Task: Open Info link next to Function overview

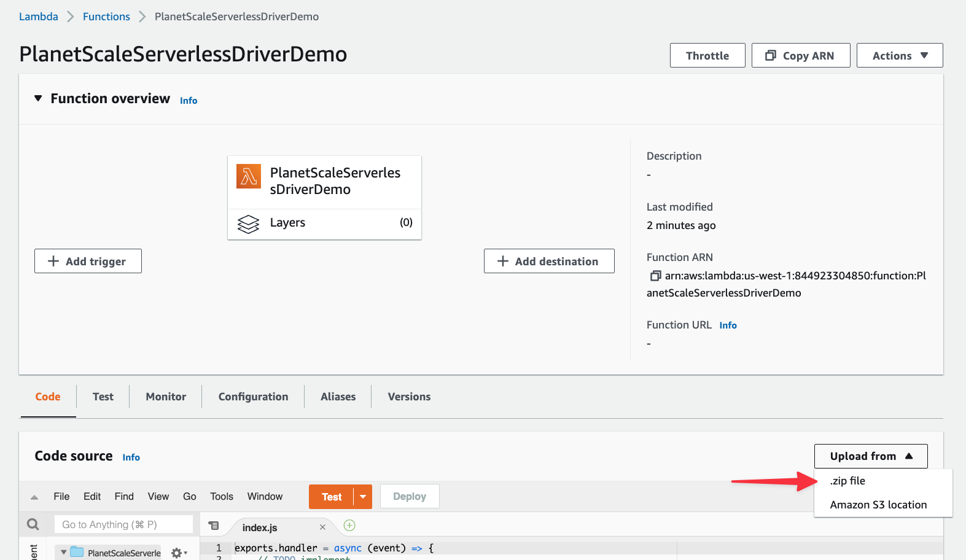Action: pos(189,100)
